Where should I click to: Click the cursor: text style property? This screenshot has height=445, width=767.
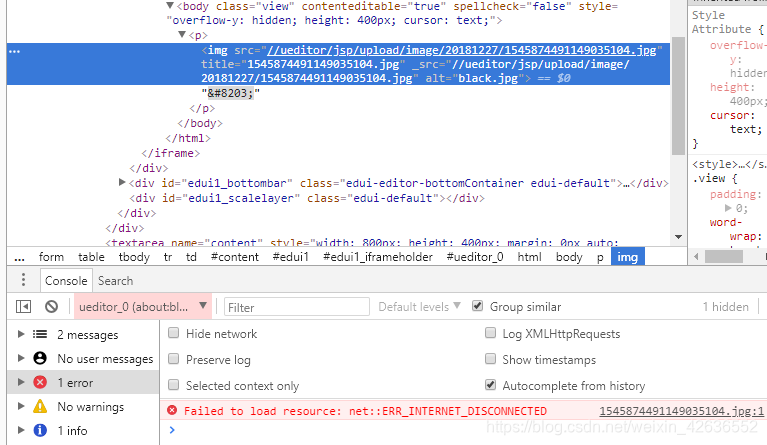tap(736, 122)
